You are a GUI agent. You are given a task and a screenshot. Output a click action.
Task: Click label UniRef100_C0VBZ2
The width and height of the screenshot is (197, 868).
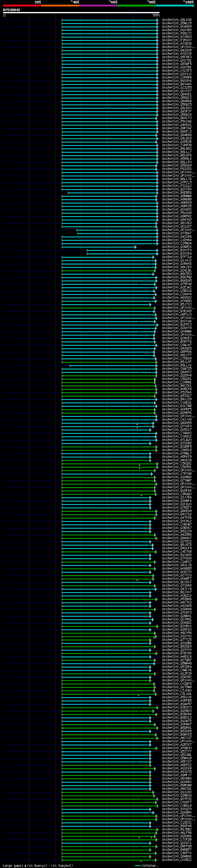click(177, 860)
